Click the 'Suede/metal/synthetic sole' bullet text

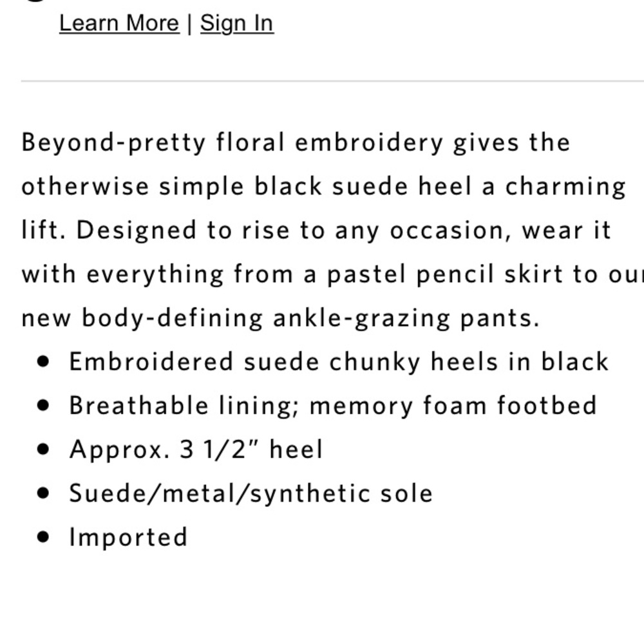[x=251, y=493]
